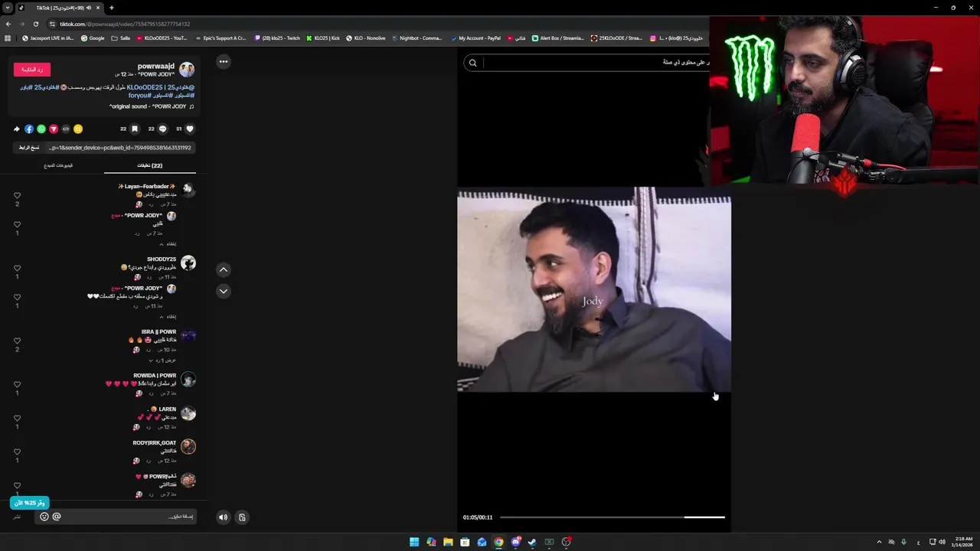Like IBRA || POWR's comment
The height and width of the screenshot is (551, 980).
pos(17,341)
